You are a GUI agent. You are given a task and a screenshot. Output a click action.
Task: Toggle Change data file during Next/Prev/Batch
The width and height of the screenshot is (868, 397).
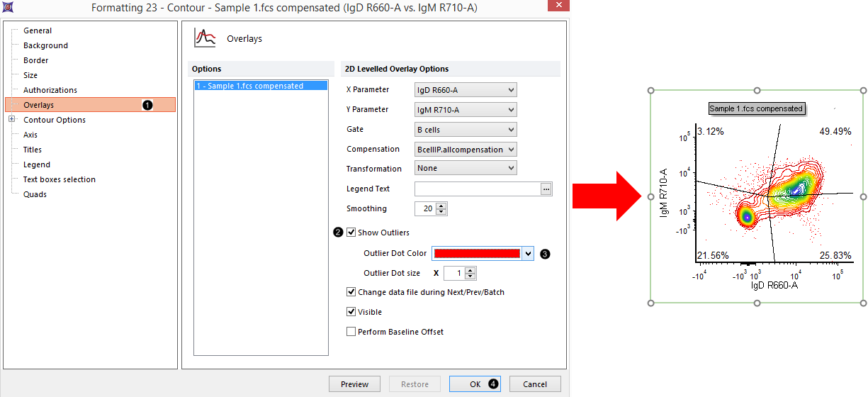tap(351, 292)
